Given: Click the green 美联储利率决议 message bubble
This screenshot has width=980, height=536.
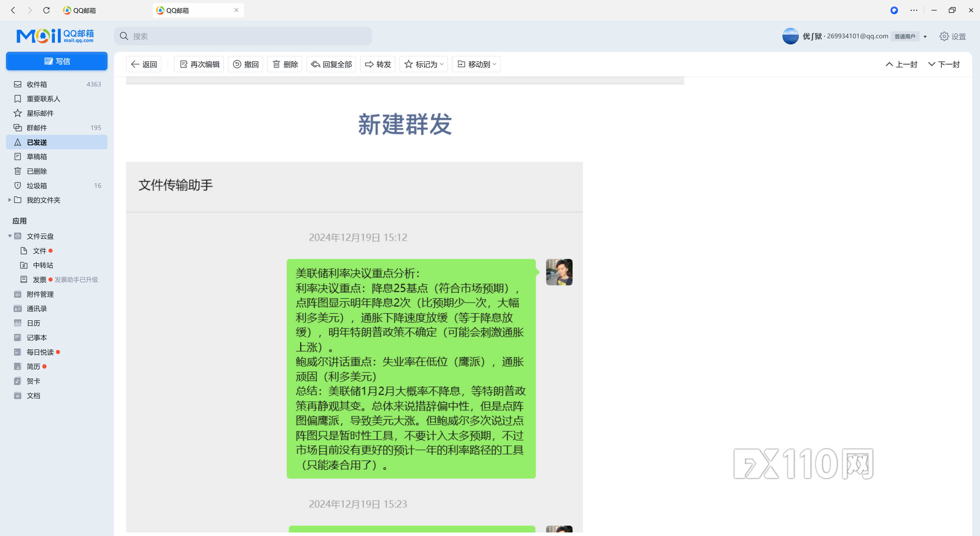Looking at the screenshot, I should [411, 369].
